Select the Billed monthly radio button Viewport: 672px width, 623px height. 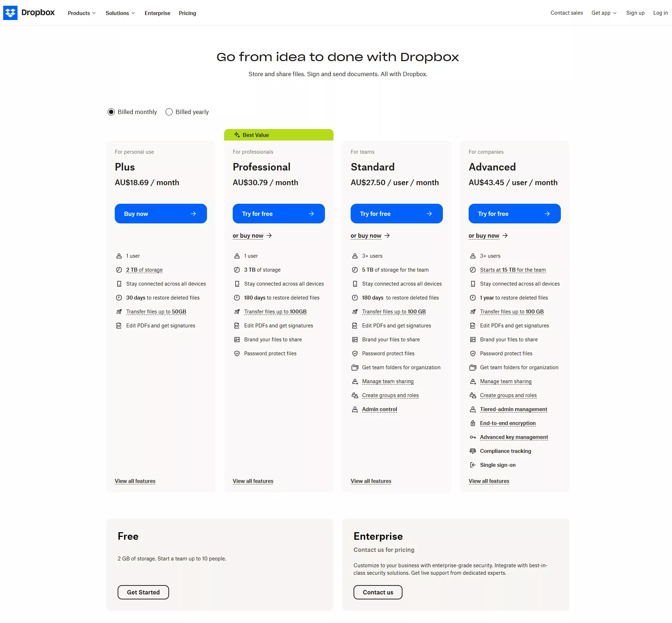click(x=111, y=112)
